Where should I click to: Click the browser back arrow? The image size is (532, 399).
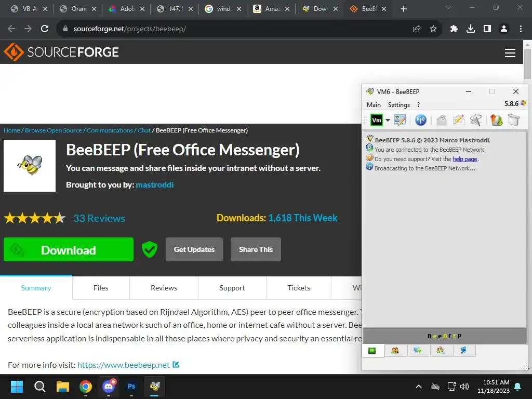coord(11,29)
